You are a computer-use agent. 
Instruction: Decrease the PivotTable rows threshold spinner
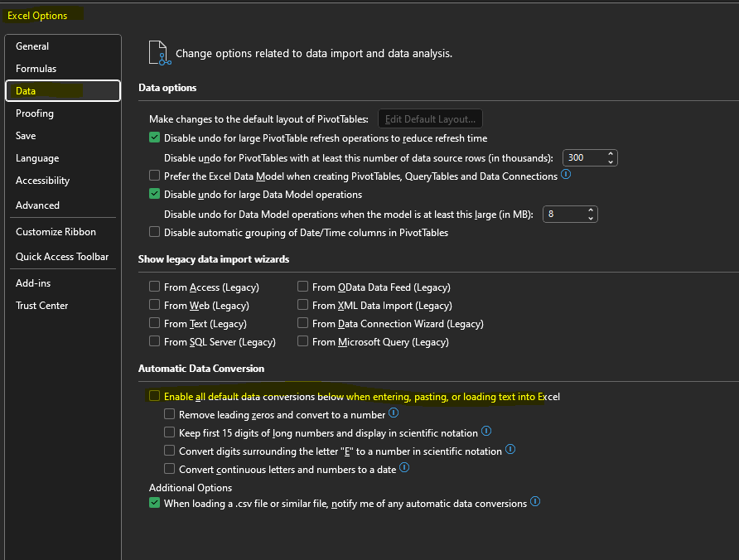611,162
